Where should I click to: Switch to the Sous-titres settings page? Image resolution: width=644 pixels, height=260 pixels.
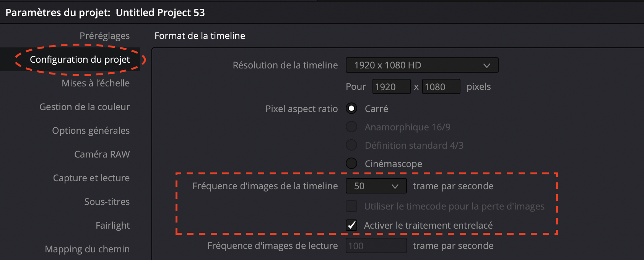tap(107, 201)
